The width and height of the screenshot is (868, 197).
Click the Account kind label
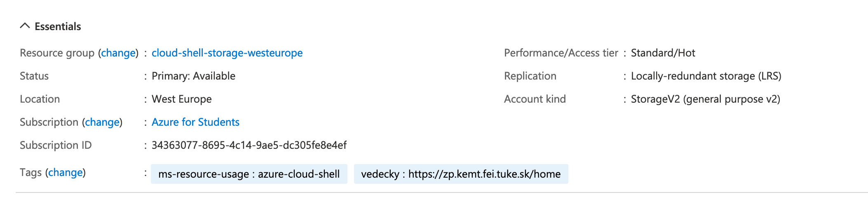(x=535, y=99)
